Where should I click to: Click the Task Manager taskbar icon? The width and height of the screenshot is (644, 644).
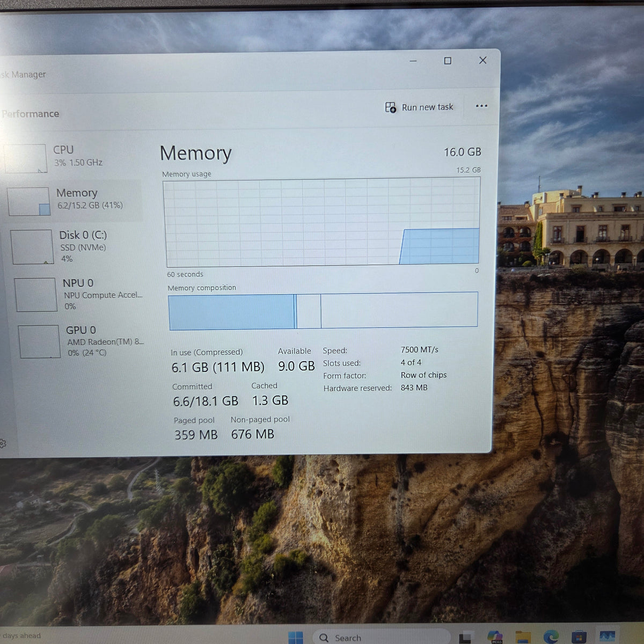click(x=608, y=637)
